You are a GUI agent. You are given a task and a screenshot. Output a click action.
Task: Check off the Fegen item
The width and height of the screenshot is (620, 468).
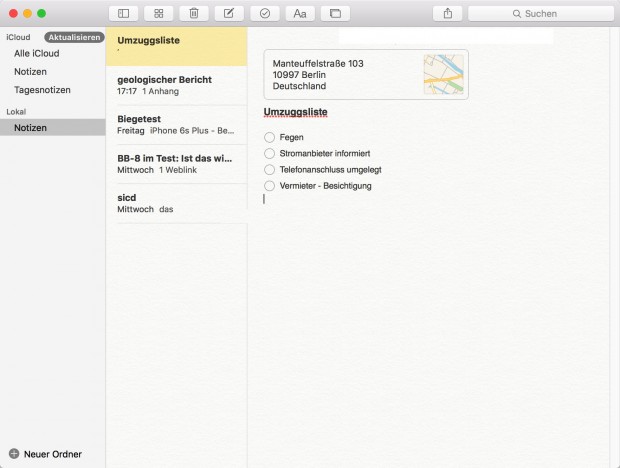pyautogui.click(x=269, y=137)
